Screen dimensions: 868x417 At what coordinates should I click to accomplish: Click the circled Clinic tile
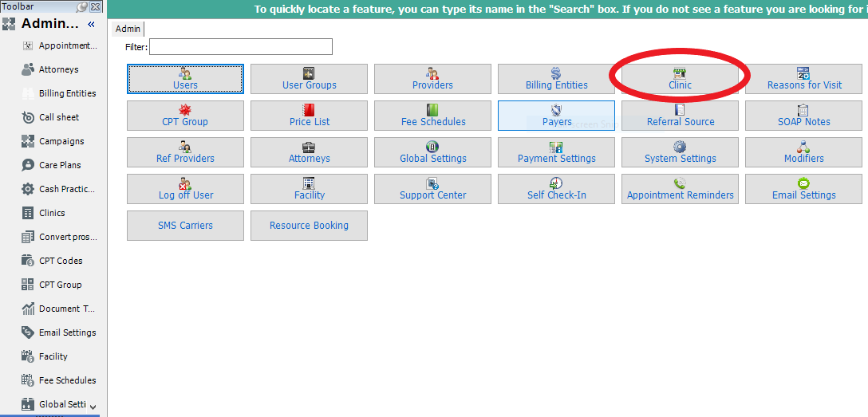click(x=680, y=79)
